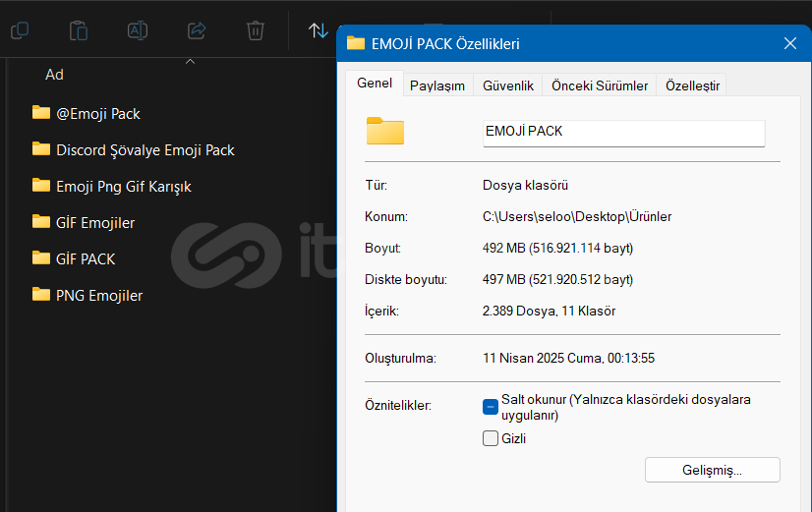Viewport: 812px width, 512px height.
Task: Click the Ad column header to sort
Action: tap(54, 75)
